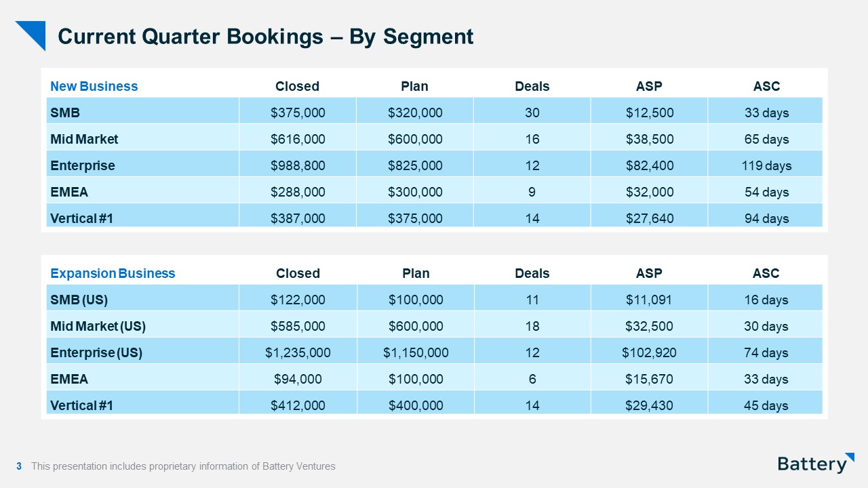Select the $320,000 plan cell for SMB
868x488 pixels.
coord(415,113)
